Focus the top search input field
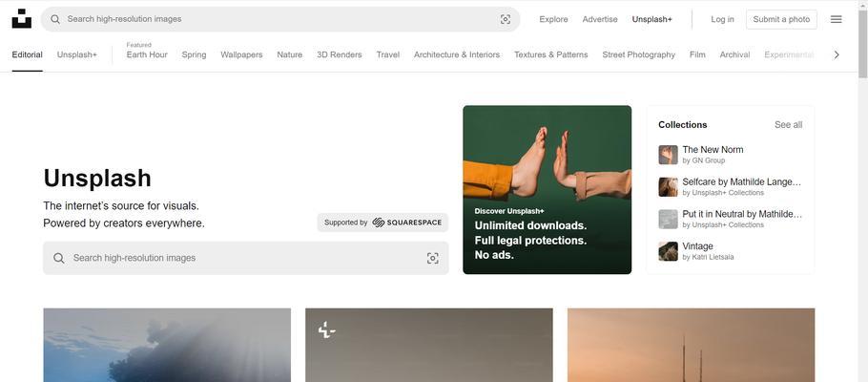 (280, 19)
